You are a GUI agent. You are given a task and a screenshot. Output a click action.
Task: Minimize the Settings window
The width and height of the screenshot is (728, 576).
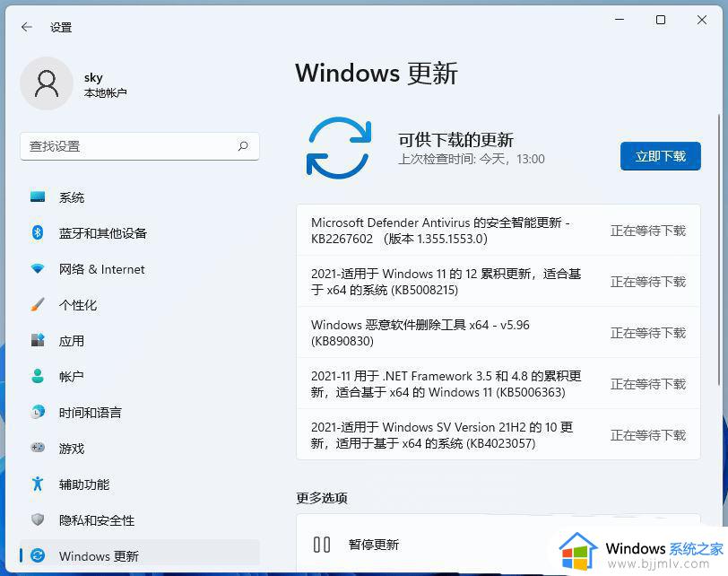(620, 20)
